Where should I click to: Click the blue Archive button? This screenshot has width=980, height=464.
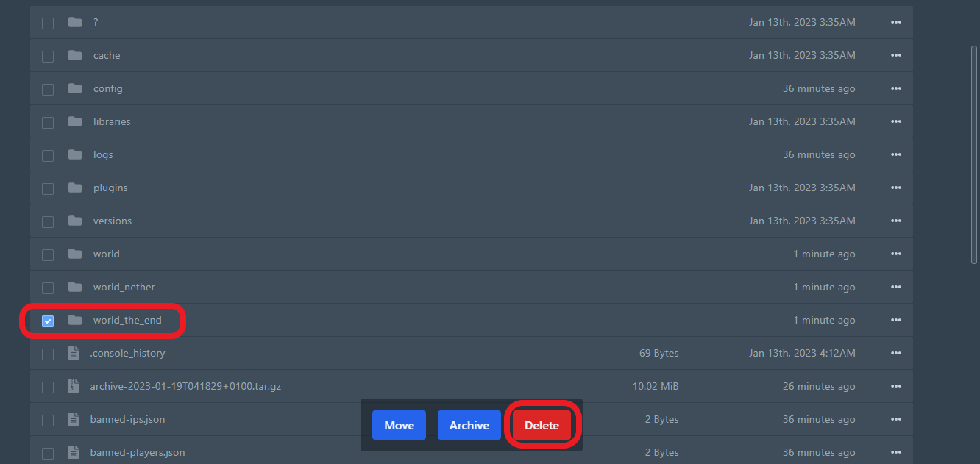coord(469,425)
